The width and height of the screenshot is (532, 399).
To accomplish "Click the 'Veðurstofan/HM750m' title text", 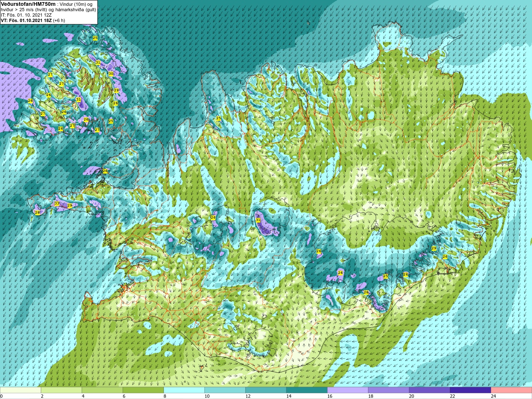I will click(28, 4).
